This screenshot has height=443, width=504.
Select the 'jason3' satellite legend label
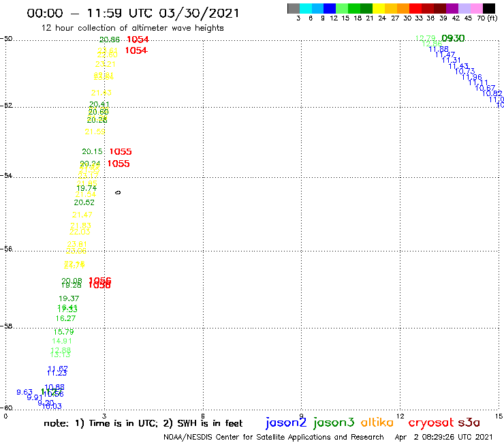(x=334, y=423)
